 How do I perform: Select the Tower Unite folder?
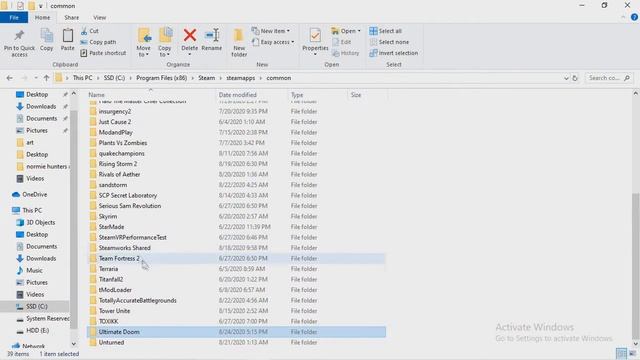tap(236, 311)
